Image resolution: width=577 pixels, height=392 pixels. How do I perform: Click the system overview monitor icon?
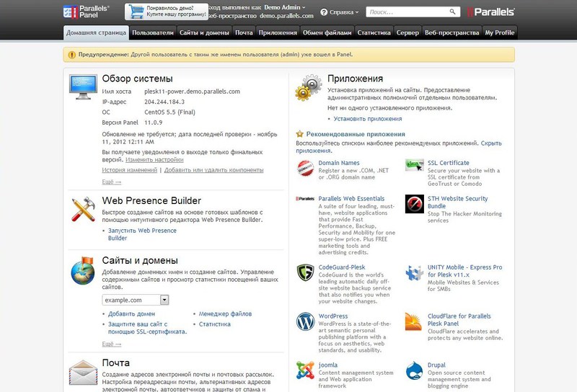83,86
